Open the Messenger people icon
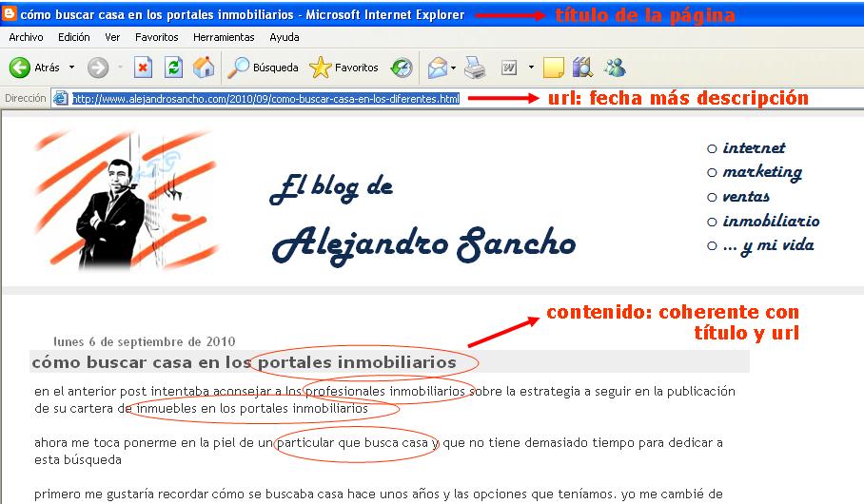Image resolution: width=864 pixels, height=504 pixels. click(x=615, y=68)
